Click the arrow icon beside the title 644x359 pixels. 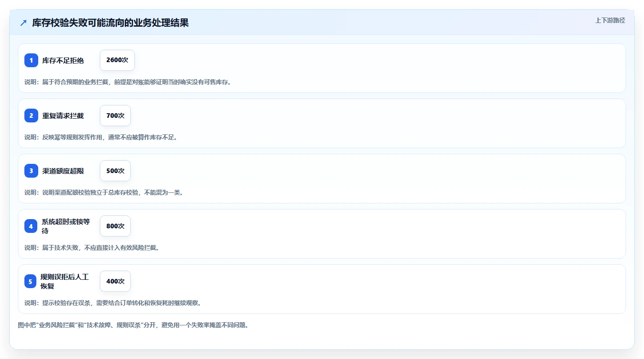point(23,23)
